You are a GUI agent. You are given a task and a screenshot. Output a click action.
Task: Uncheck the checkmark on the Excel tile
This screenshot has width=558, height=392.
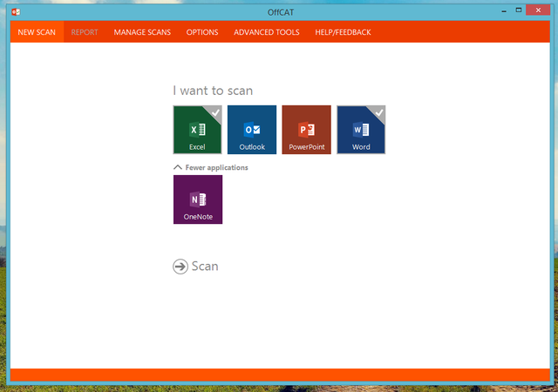coord(214,112)
